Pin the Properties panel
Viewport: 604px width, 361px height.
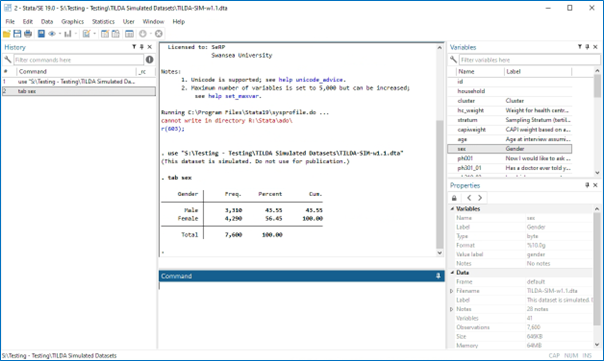[587, 185]
